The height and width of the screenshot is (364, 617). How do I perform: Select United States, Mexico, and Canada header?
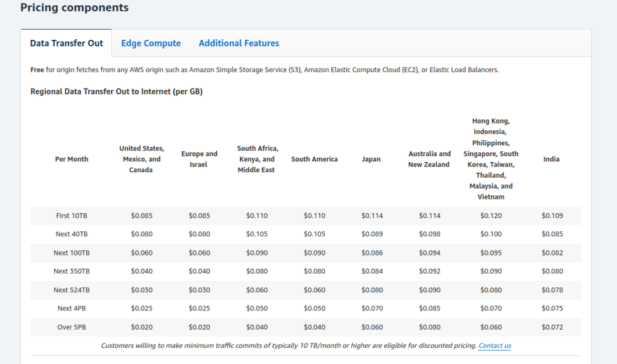point(142,159)
